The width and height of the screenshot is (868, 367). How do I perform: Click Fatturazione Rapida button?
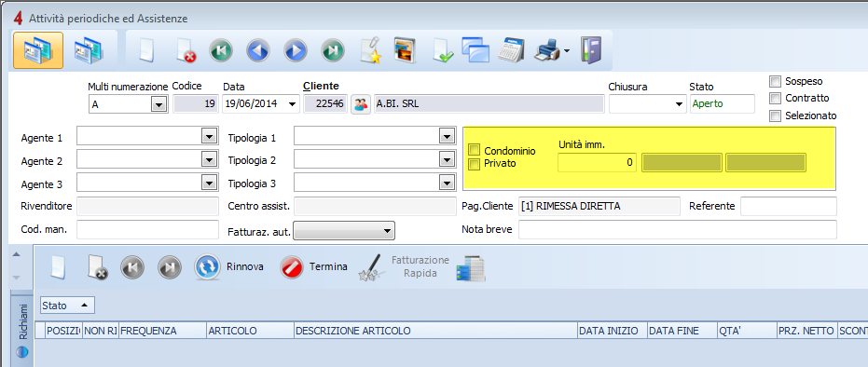coord(404,267)
